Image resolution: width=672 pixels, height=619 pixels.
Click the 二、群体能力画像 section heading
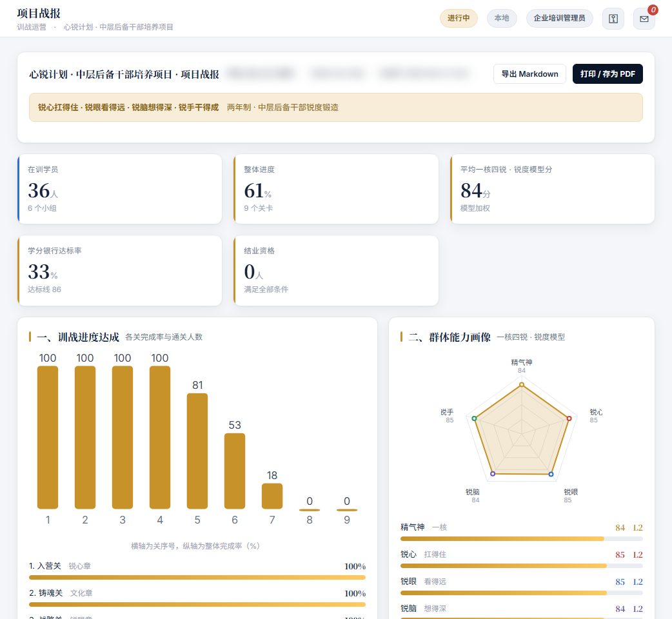coord(450,337)
